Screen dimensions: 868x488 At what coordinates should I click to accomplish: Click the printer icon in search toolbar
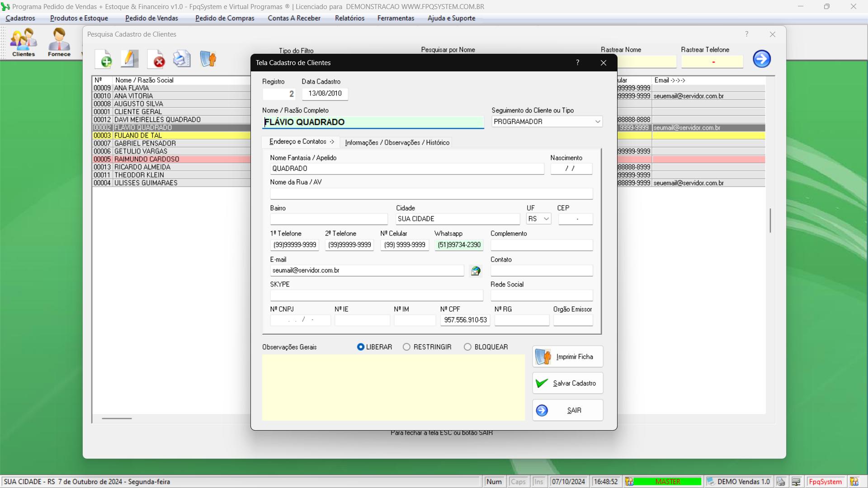point(182,59)
